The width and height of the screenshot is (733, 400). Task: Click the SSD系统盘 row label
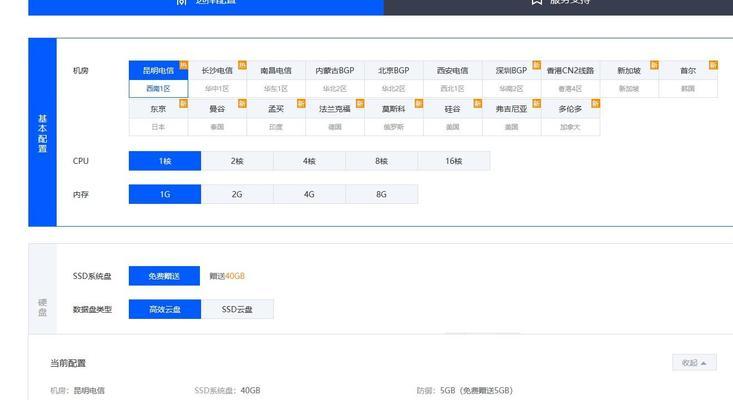(x=92, y=276)
